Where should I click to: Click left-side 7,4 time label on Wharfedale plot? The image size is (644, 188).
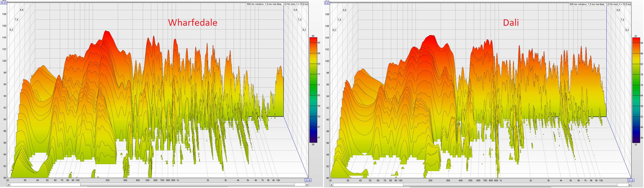[16, 19]
